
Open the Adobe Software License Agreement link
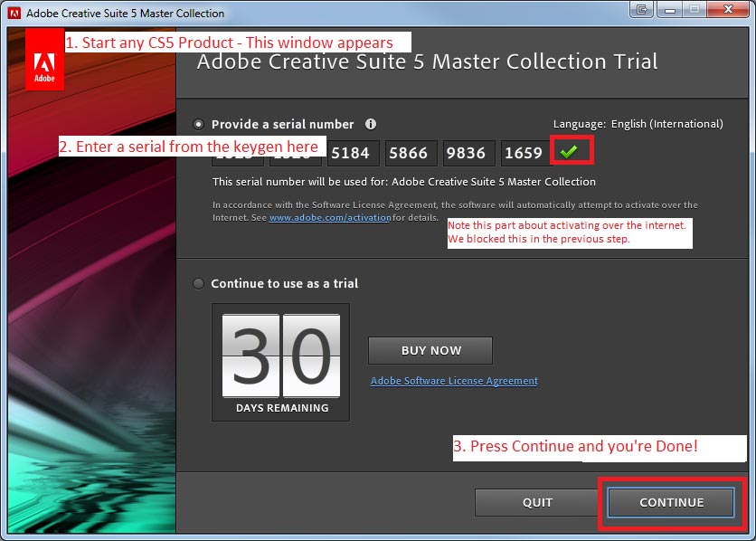click(x=454, y=381)
